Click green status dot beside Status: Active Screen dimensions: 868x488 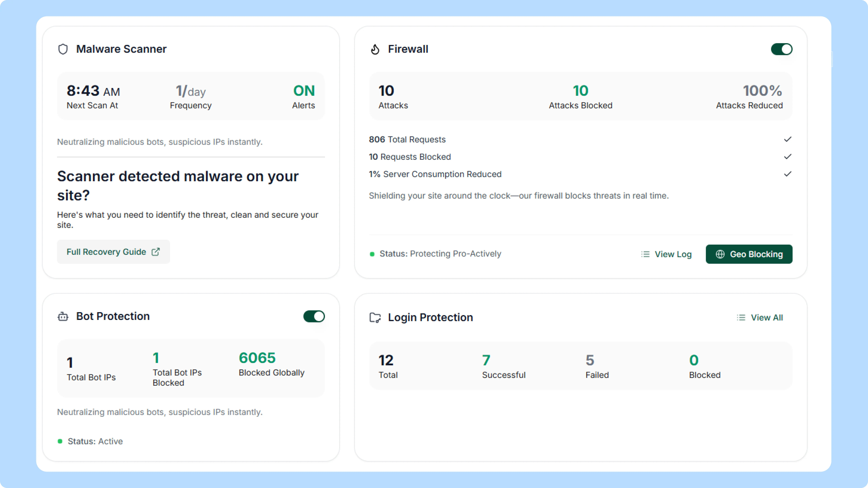pyautogui.click(x=60, y=441)
